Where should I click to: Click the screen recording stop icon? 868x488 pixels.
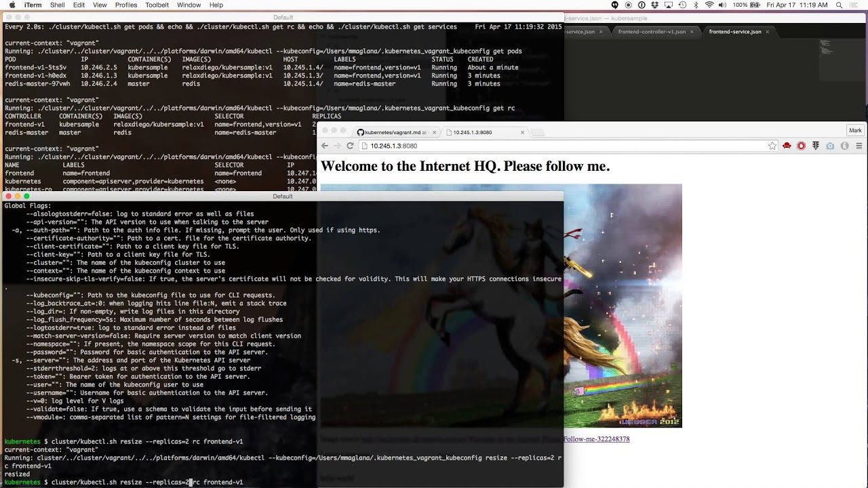(627, 5)
